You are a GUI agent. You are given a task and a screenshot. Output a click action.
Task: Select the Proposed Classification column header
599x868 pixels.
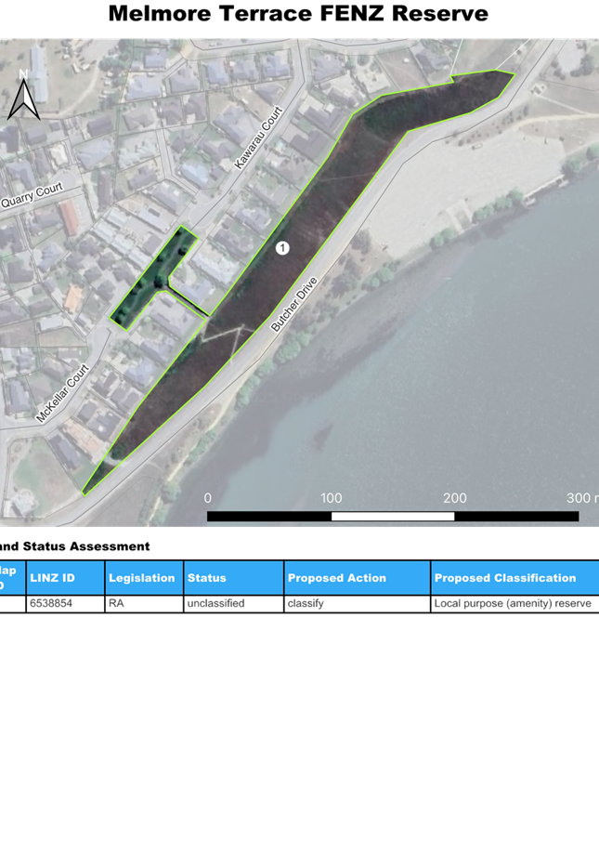click(502, 578)
